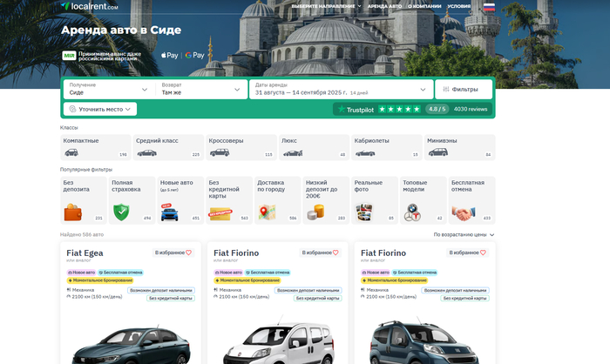Click the location pin icon in Уточнить место
Viewport: 610px width, 364px height.
[72, 109]
